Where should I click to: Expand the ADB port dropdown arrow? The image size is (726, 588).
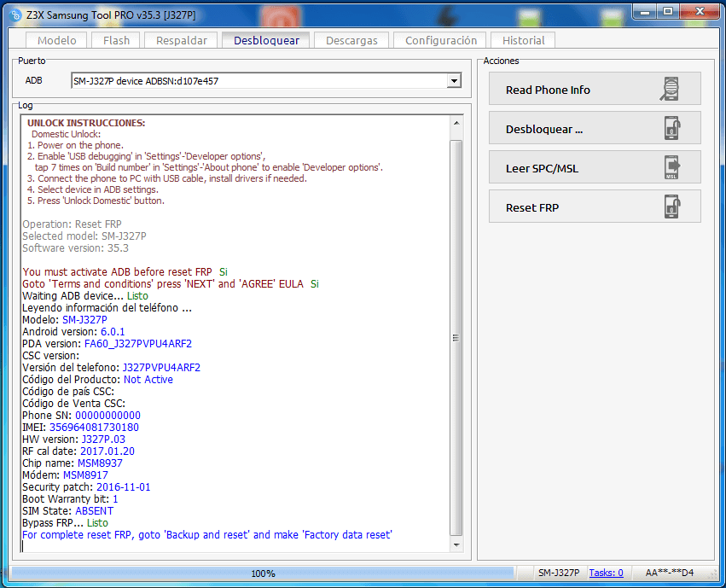point(454,81)
